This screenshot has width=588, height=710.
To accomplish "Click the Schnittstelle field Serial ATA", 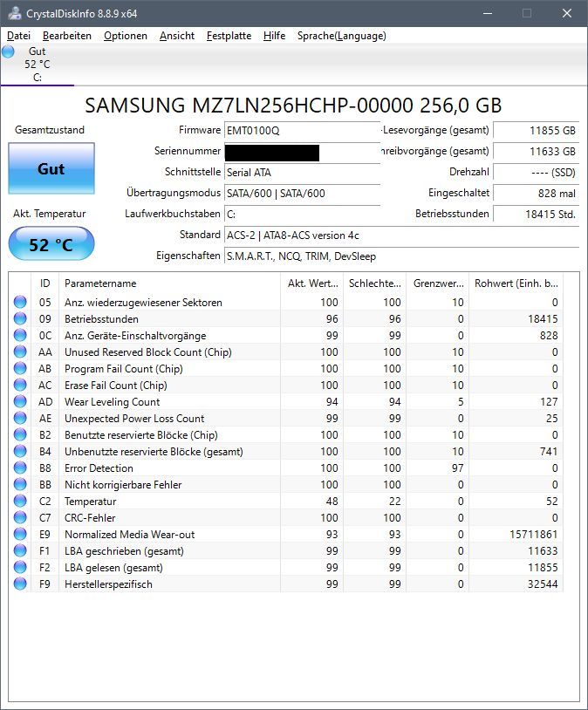I will [x=302, y=173].
